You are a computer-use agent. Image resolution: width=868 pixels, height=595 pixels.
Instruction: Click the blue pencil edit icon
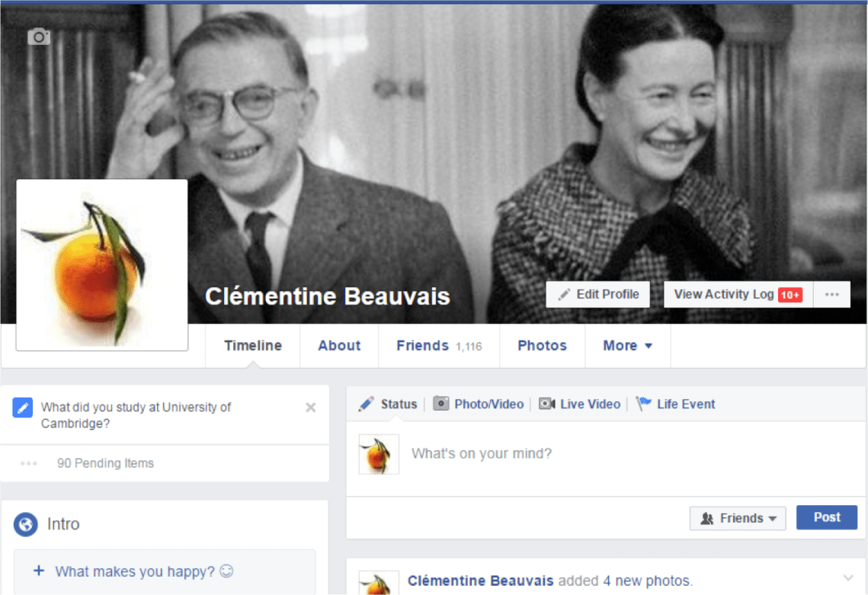[x=23, y=408]
